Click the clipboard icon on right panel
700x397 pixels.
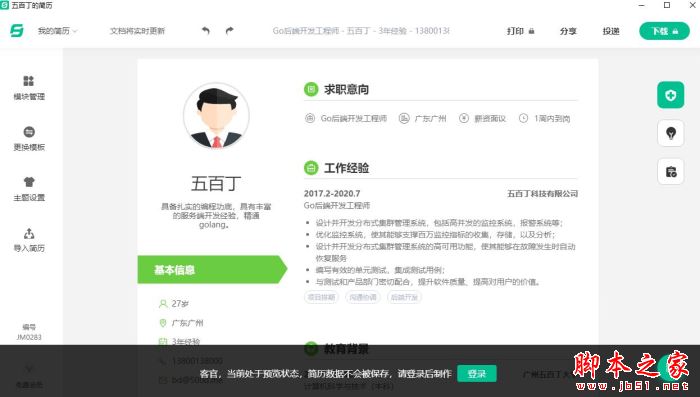pyautogui.click(x=671, y=171)
